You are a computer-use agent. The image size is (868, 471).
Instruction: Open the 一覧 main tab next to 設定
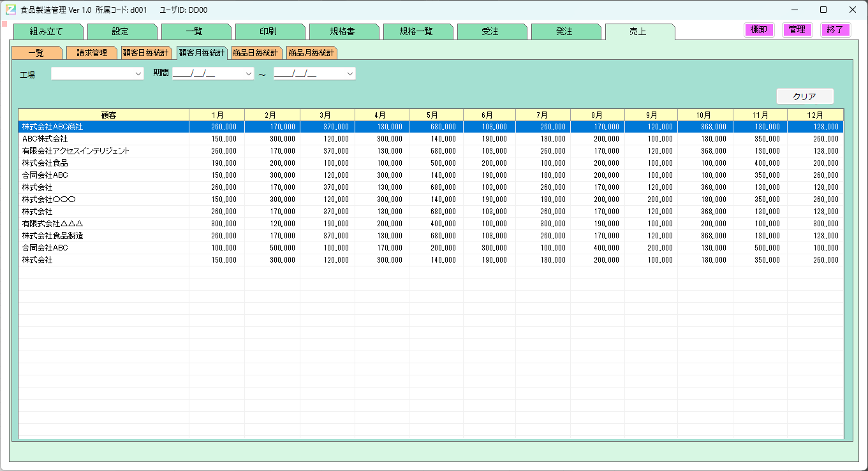click(x=195, y=31)
